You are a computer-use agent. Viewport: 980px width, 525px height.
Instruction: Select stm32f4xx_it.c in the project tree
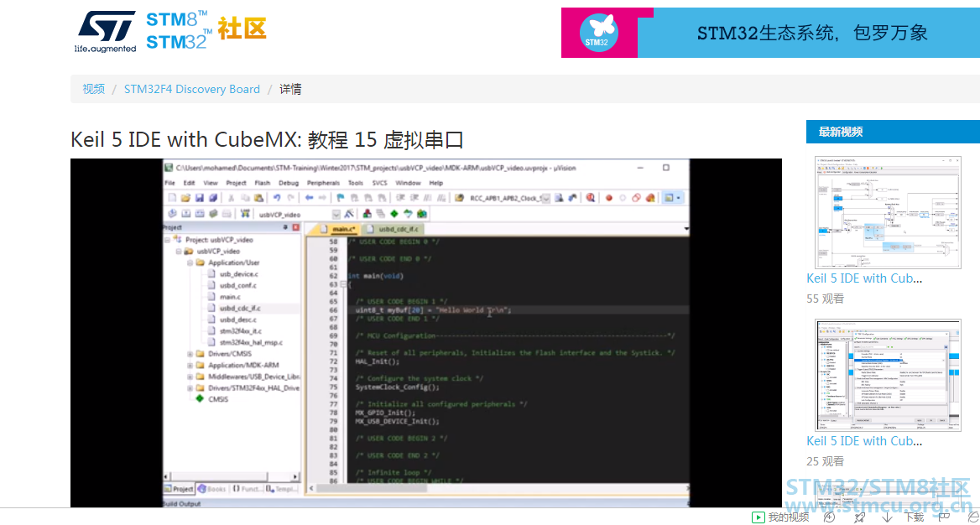click(x=241, y=330)
